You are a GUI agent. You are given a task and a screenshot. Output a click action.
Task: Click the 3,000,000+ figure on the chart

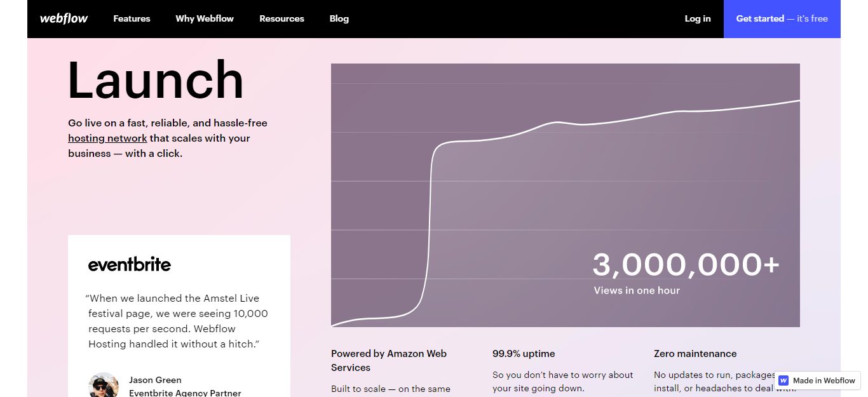click(686, 265)
